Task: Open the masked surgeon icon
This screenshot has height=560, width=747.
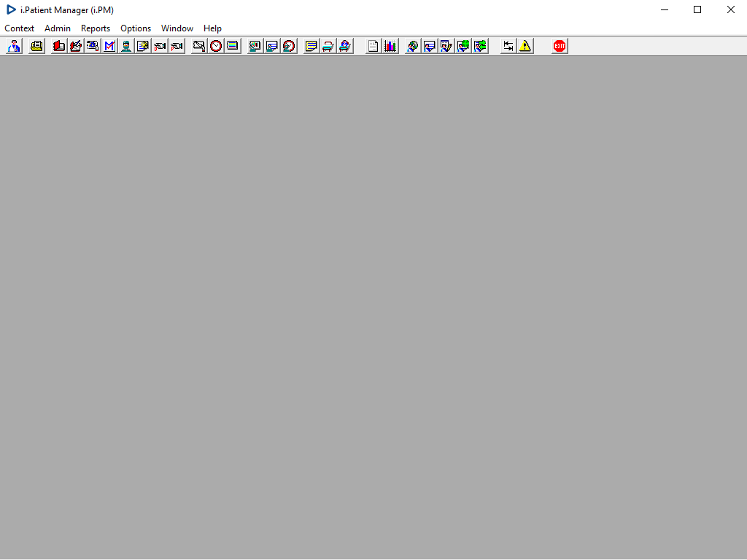Action: 126,46
